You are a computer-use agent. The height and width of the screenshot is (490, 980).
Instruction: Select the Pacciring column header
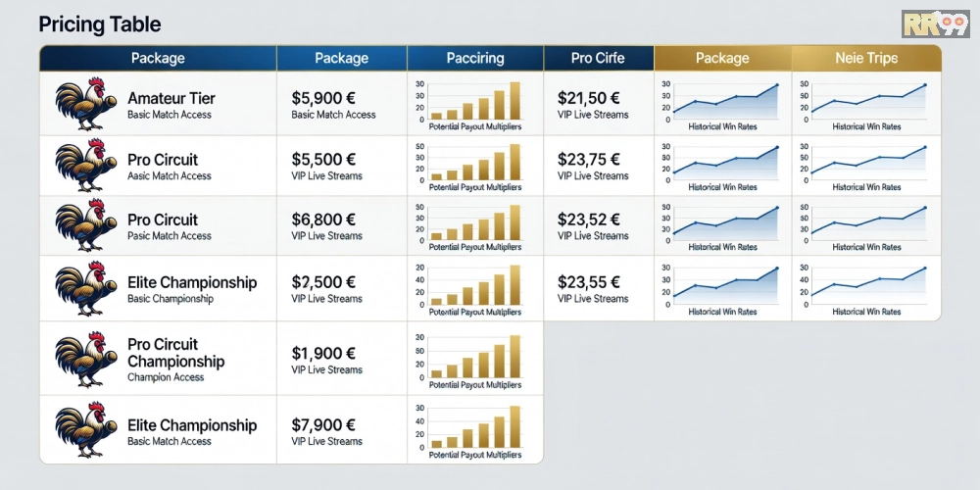click(x=474, y=59)
